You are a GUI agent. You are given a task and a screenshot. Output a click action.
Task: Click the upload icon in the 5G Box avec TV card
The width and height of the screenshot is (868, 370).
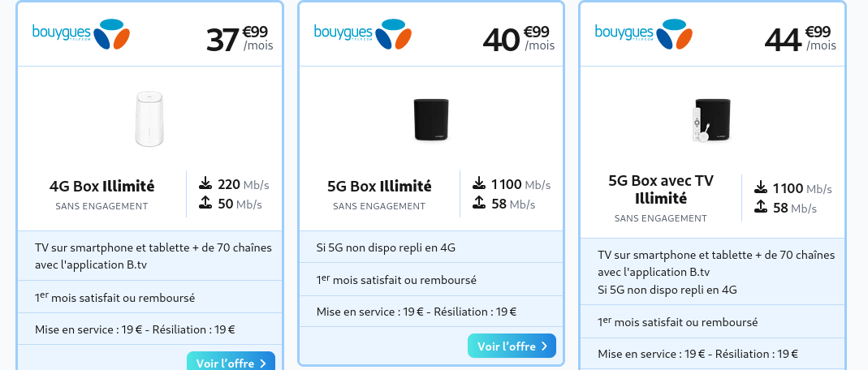760,208
